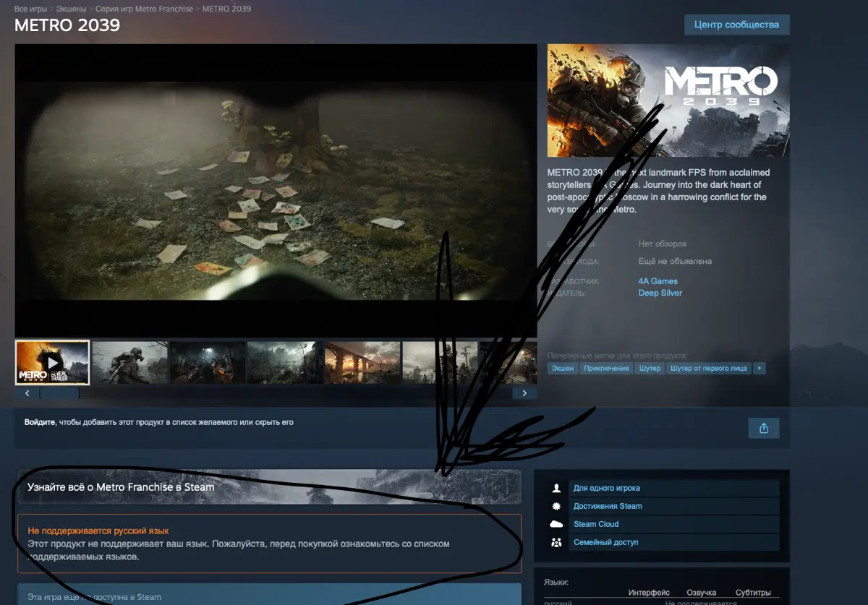Viewport: 868px width, 605px height.
Task: Click the Steam achievements icon
Action: (556, 506)
